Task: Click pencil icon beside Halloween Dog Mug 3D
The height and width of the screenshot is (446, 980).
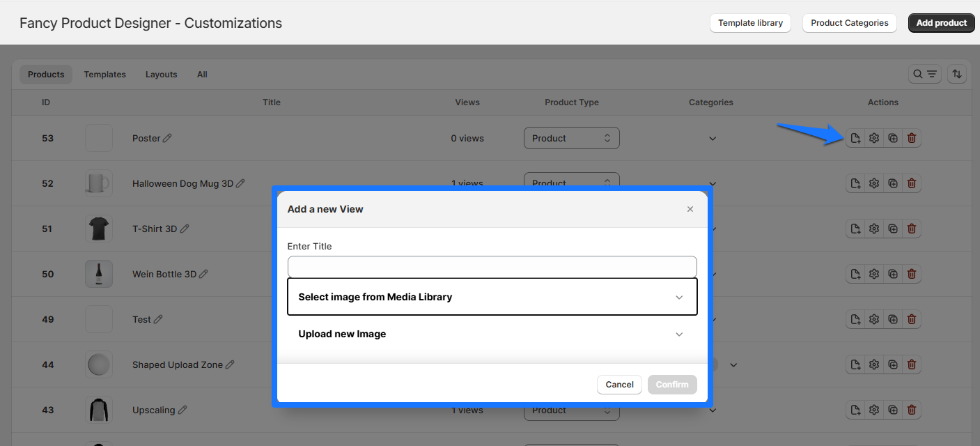Action: (240, 183)
